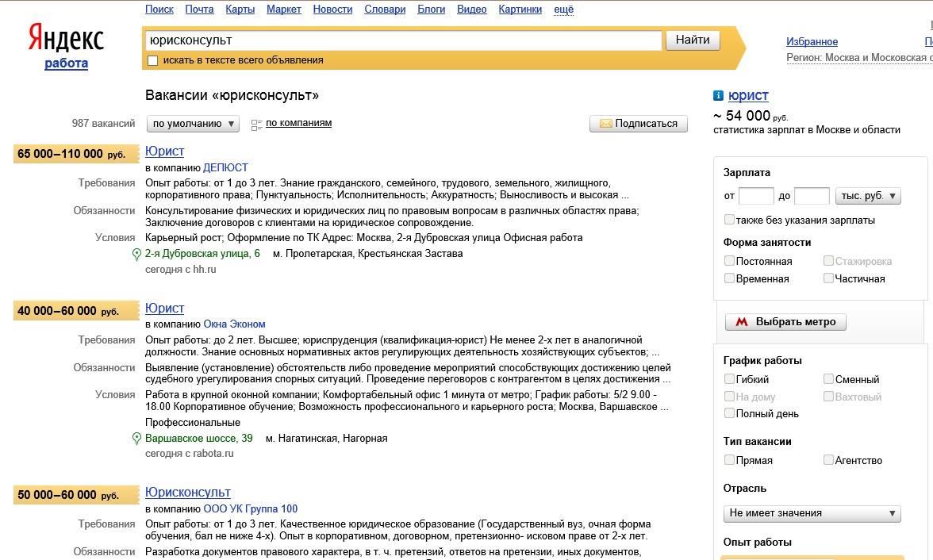Click the Варшавское шоссе, 39 address
933x560 pixels.
coord(198,438)
